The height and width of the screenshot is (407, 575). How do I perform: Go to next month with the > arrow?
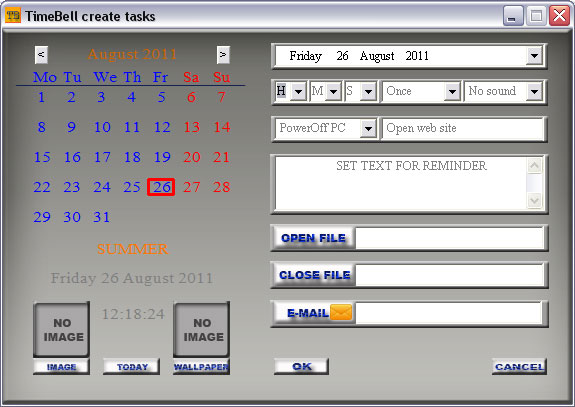coord(223,55)
